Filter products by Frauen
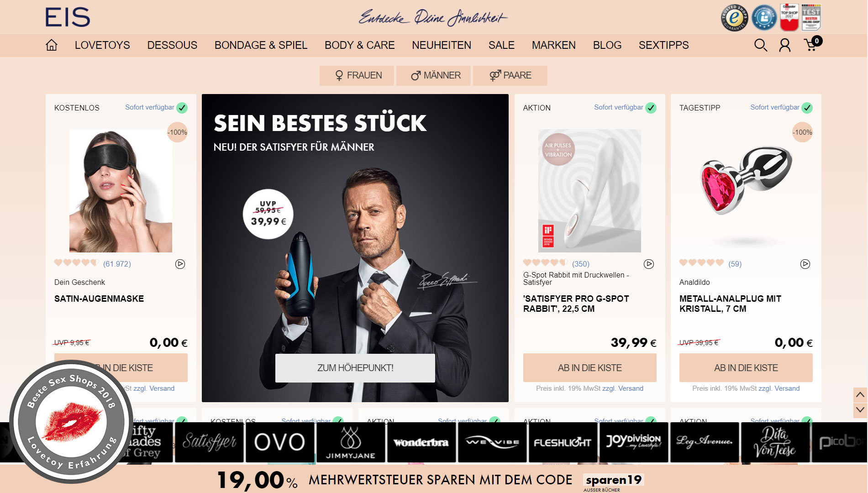The width and height of the screenshot is (868, 493). tap(357, 75)
